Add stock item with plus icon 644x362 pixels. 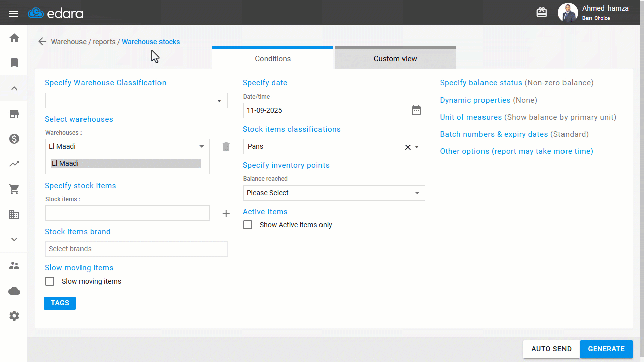click(226, 213)
